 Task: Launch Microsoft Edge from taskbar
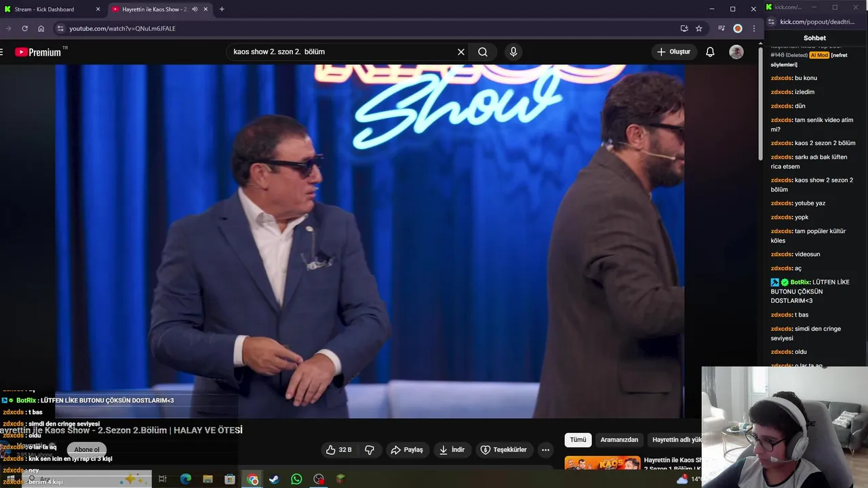[x=185, y=479]
